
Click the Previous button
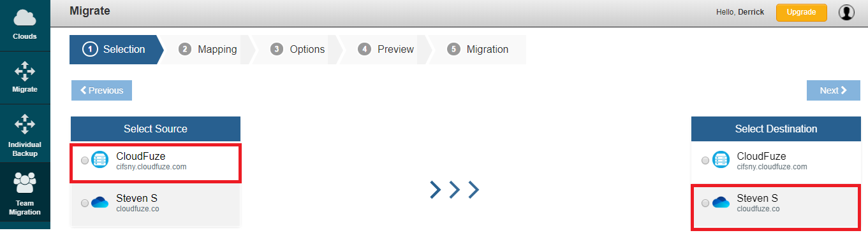(x=101, y=90)
